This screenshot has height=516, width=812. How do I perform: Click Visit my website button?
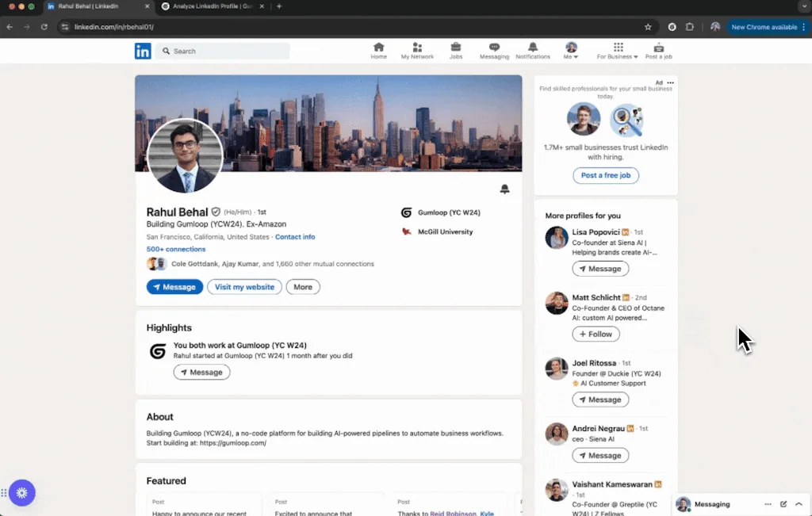tap(244, 287)
